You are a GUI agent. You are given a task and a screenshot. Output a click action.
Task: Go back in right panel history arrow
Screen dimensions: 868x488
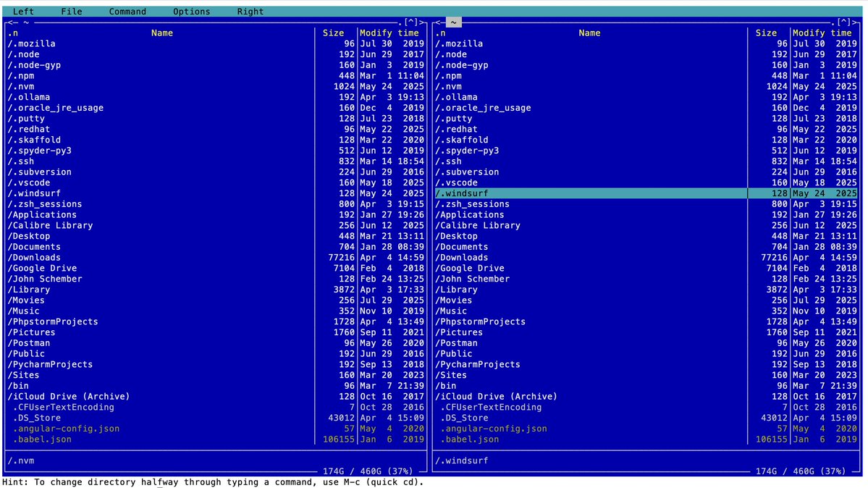pos(439,22)
